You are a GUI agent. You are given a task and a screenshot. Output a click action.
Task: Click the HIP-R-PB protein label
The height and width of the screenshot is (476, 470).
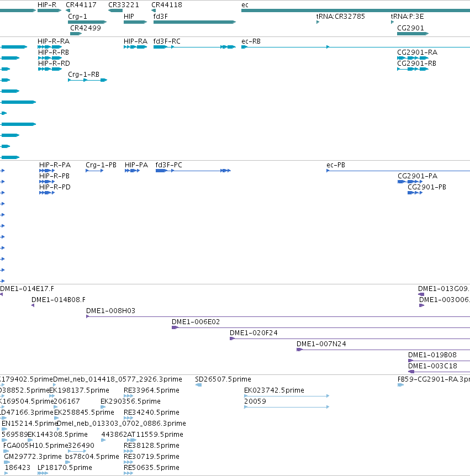coord(54,176)
